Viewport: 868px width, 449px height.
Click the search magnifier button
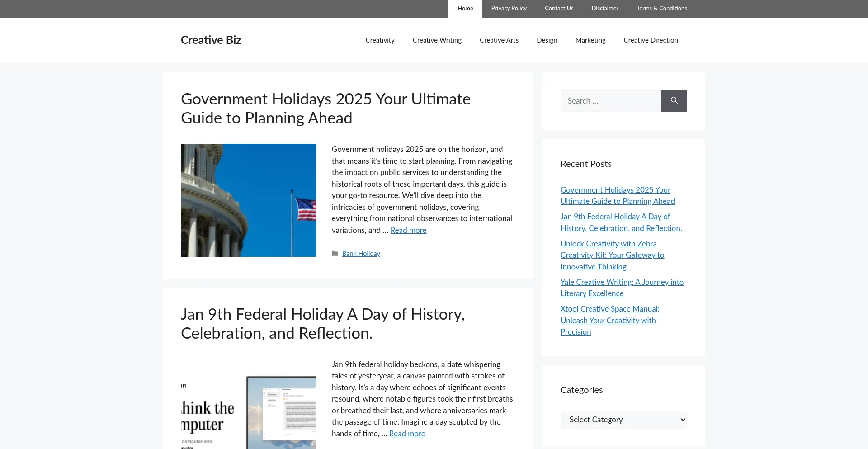(674, 101)
